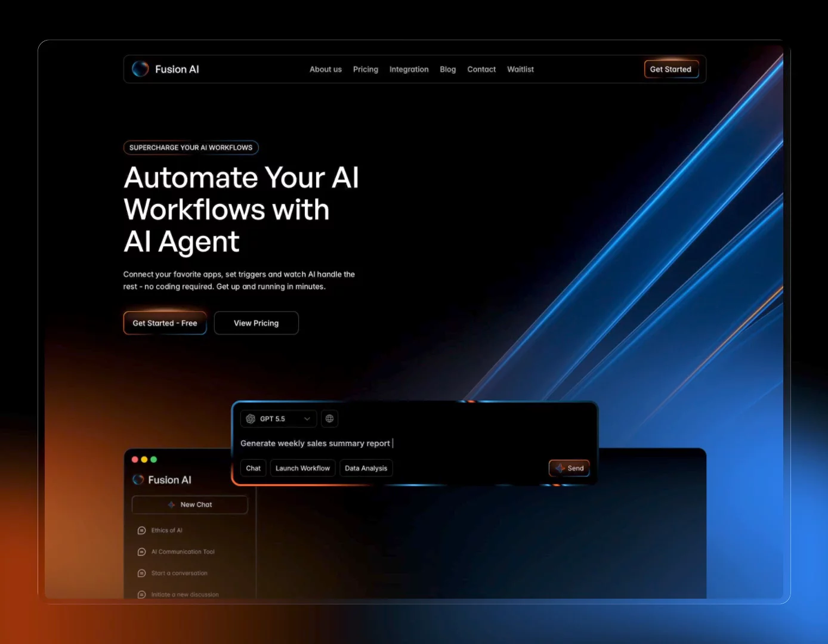Open the Integration nav link

tap(409, 69)
